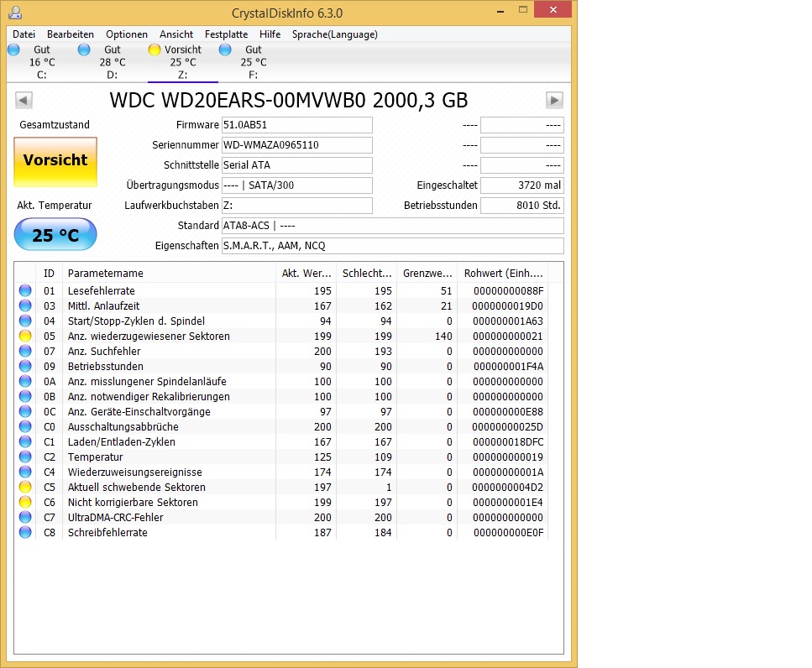Click the Standard ATA8-ACS field
812x668 pixels.
[x=392, y=226]
